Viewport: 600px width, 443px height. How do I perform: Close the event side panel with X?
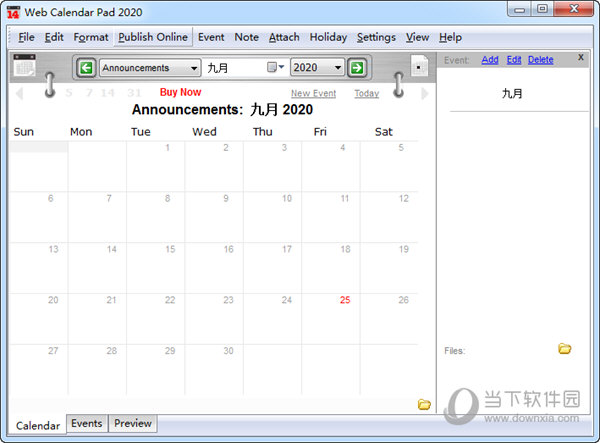(580, 57)
